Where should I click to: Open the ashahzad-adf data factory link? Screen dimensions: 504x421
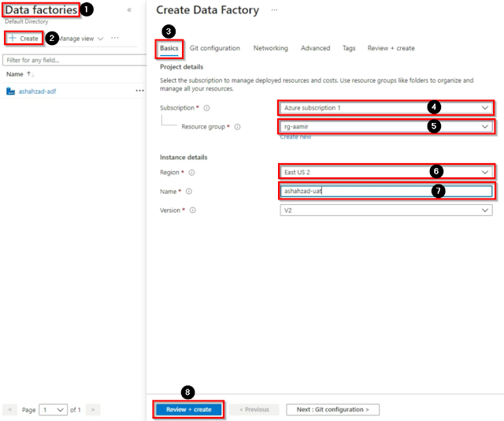[x=37, y=91]
